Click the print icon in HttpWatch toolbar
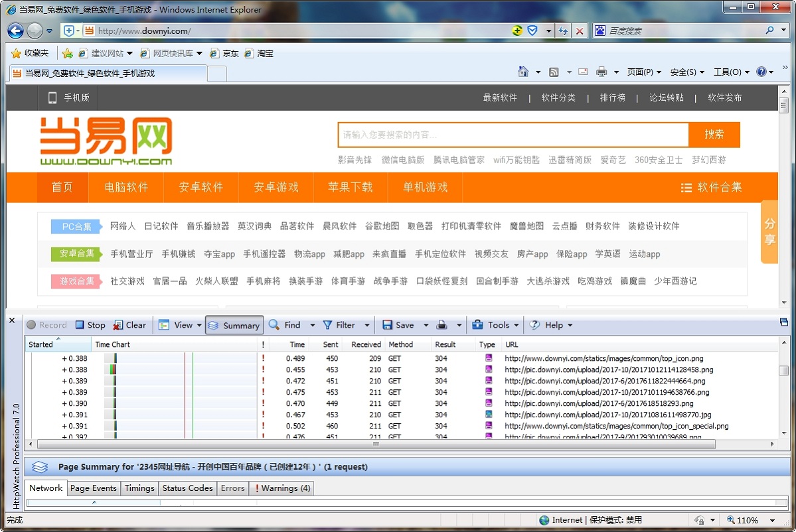796x532 pixels. [441, 325]
